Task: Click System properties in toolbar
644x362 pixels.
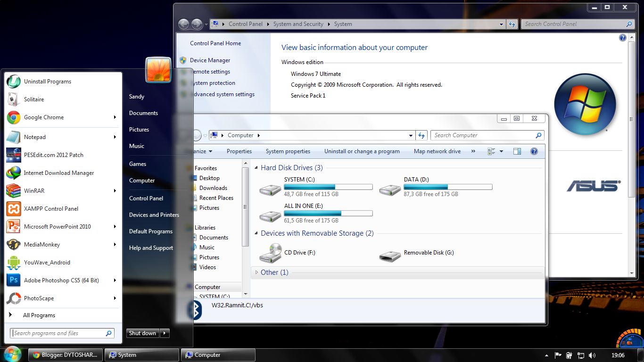Action: tap(288, 151)
